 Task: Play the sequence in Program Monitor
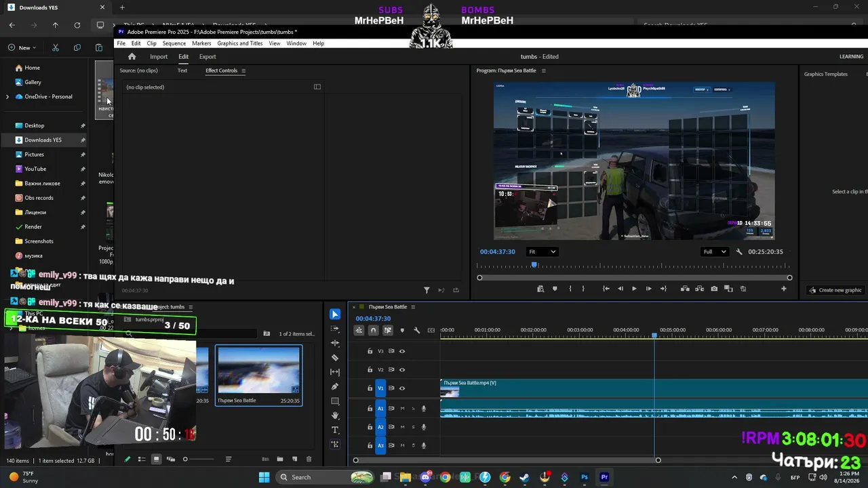[634, 289]
